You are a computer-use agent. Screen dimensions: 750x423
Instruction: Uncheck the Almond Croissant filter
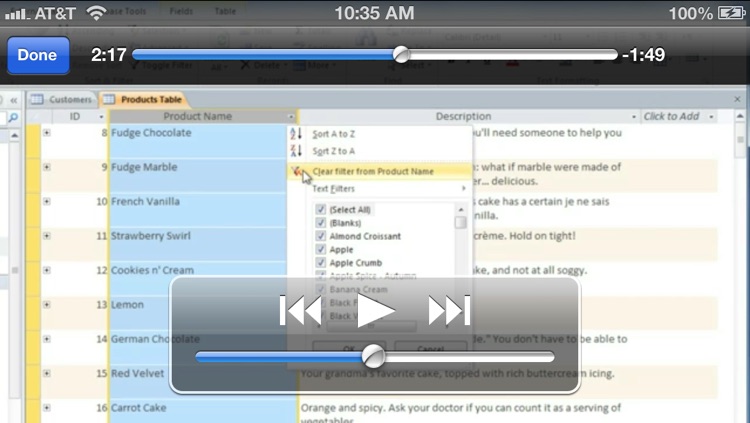[x=321, y=236]
